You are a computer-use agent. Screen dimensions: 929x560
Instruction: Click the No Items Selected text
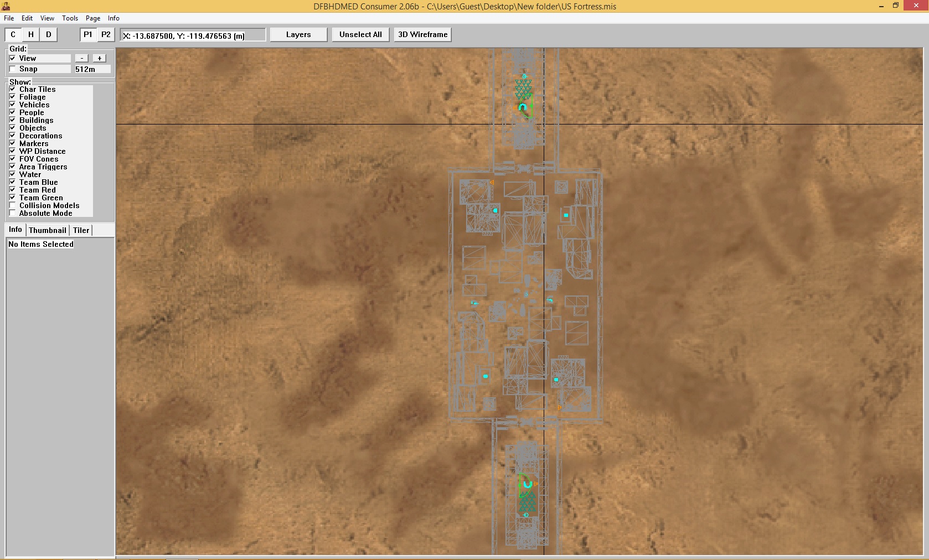coord(41,244)
